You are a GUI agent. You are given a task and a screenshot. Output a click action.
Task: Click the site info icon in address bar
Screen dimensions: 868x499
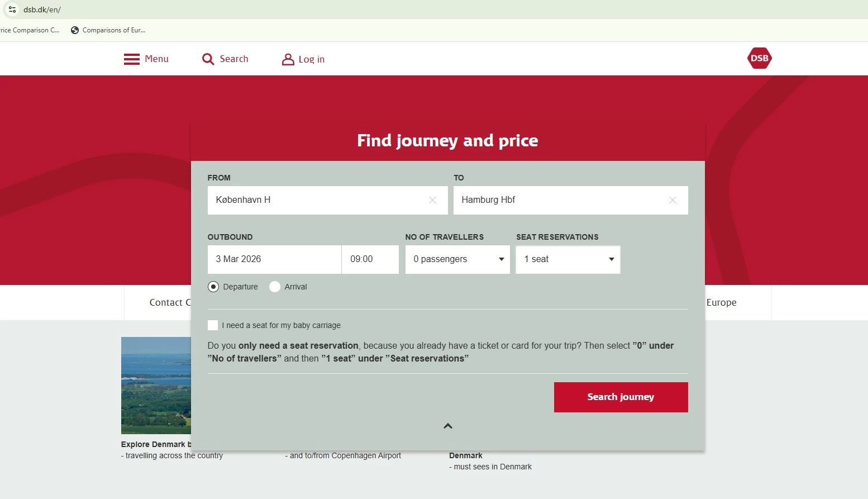click(12, 9)
